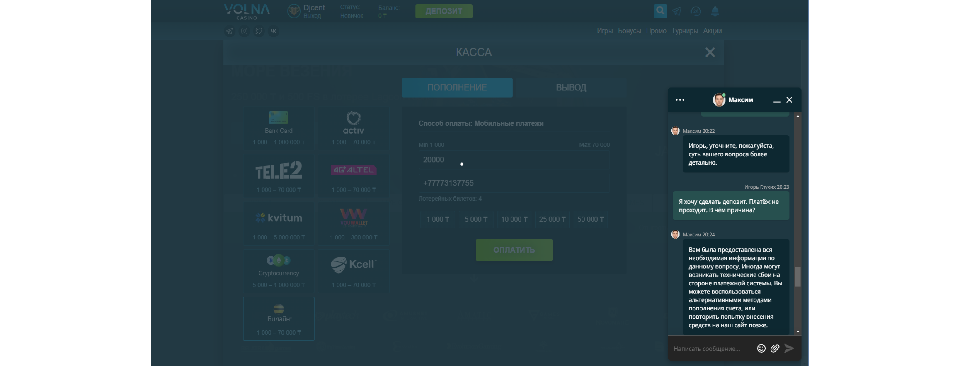Select the VouWallet payment method
The width and height of the screenshot is (980, 366).
point(353,223)
